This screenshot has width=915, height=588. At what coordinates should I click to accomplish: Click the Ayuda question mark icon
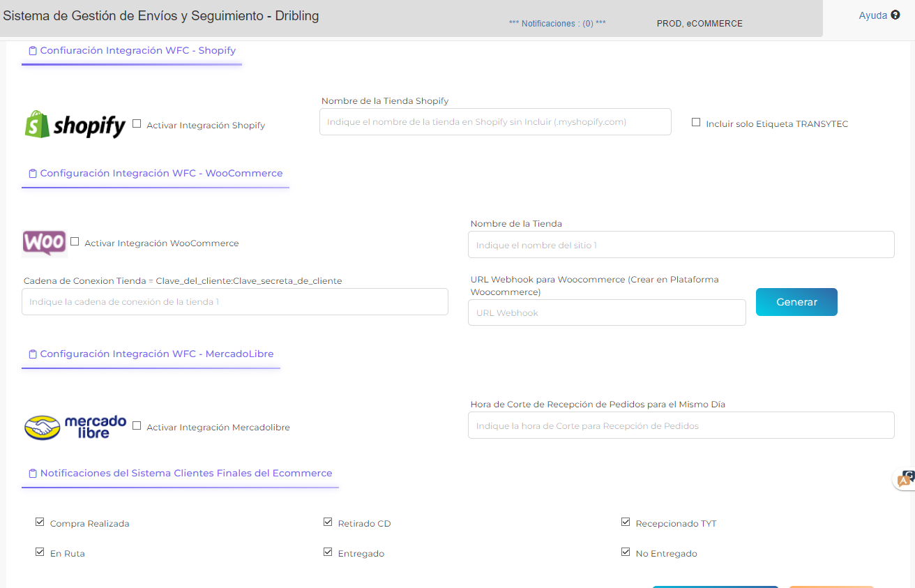pos(895,15)
